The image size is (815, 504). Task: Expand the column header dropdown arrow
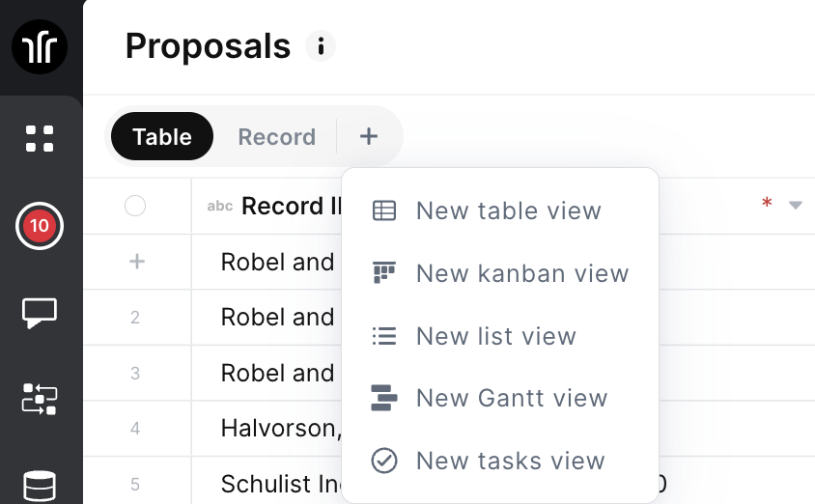pyautogui.click(x=796, y=206)
